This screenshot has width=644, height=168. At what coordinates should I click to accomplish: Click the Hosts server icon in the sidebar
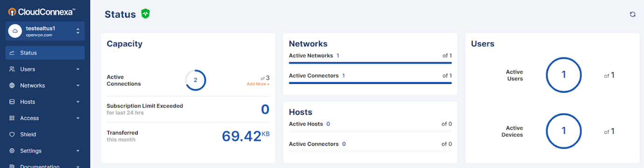[x=12, y=102]
